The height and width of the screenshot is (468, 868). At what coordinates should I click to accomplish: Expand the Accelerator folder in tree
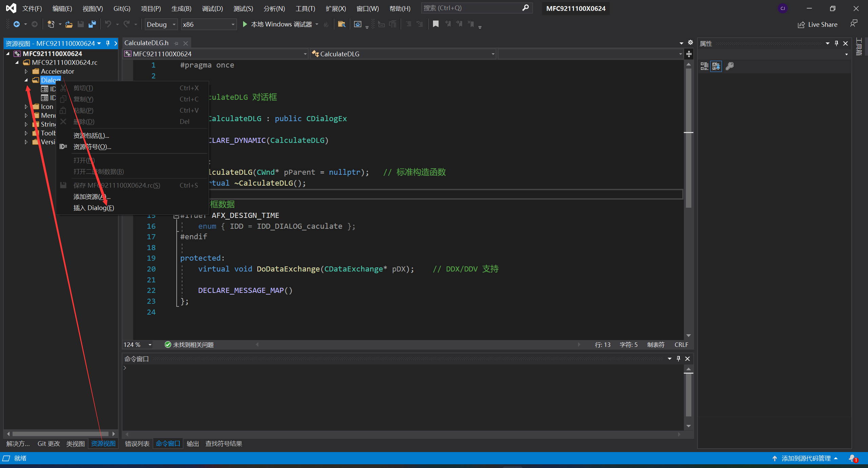(26, 71)
